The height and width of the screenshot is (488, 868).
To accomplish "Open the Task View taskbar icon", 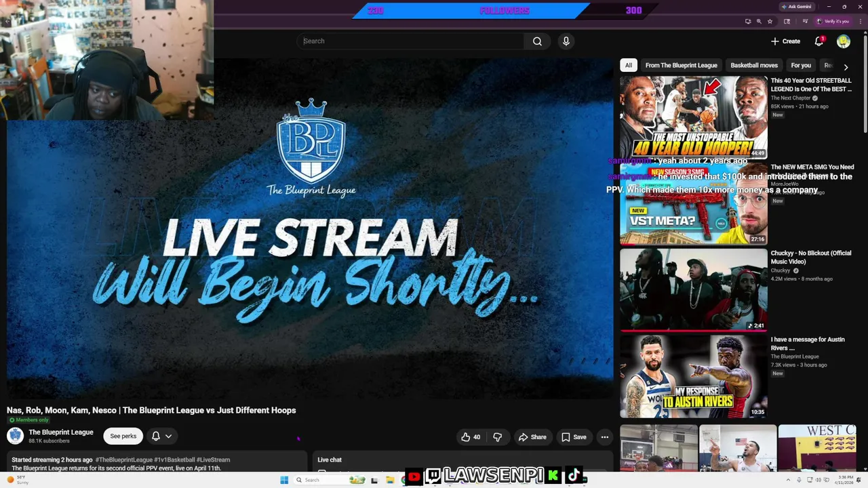I will [374, 480].
